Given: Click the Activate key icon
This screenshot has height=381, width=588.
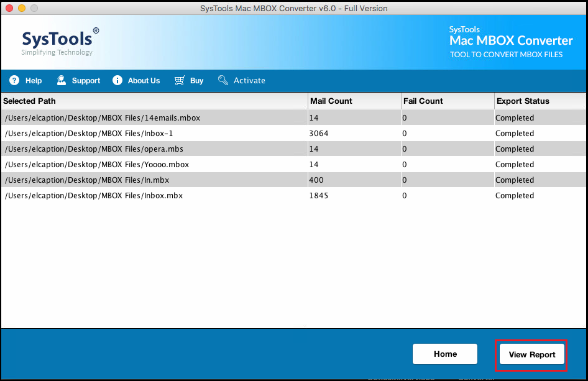Looking at the screenshot, I should (x=223, y=80).
